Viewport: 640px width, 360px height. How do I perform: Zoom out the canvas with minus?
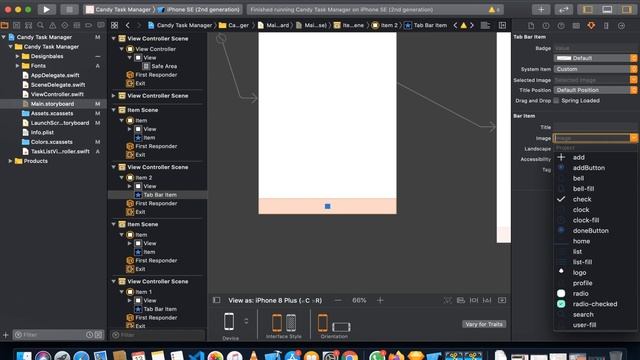click(x=338, y=300)
